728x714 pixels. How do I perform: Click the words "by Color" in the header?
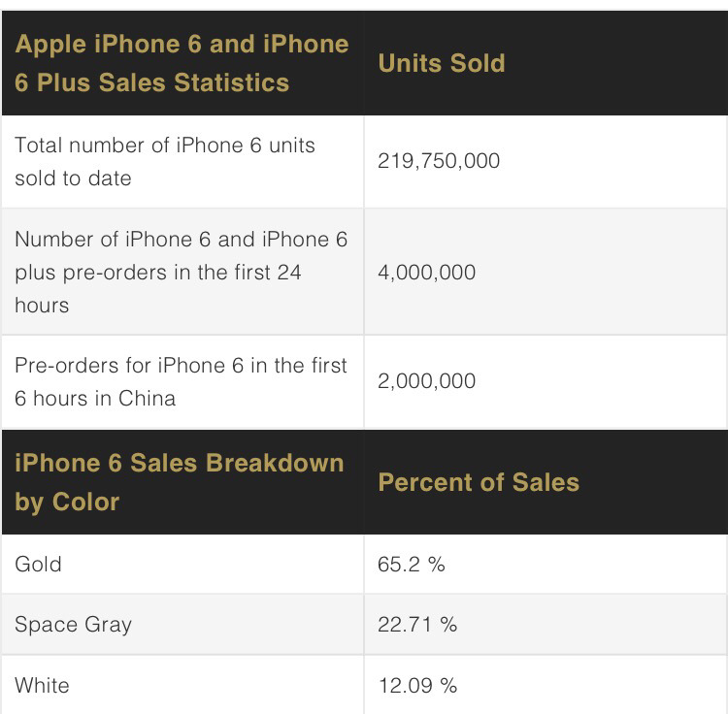pyautogui.click(x=67, y=502)
